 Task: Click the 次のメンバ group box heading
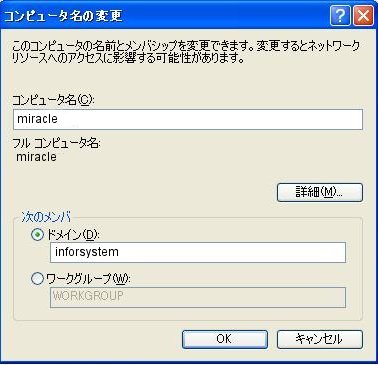tap(46, 217)
